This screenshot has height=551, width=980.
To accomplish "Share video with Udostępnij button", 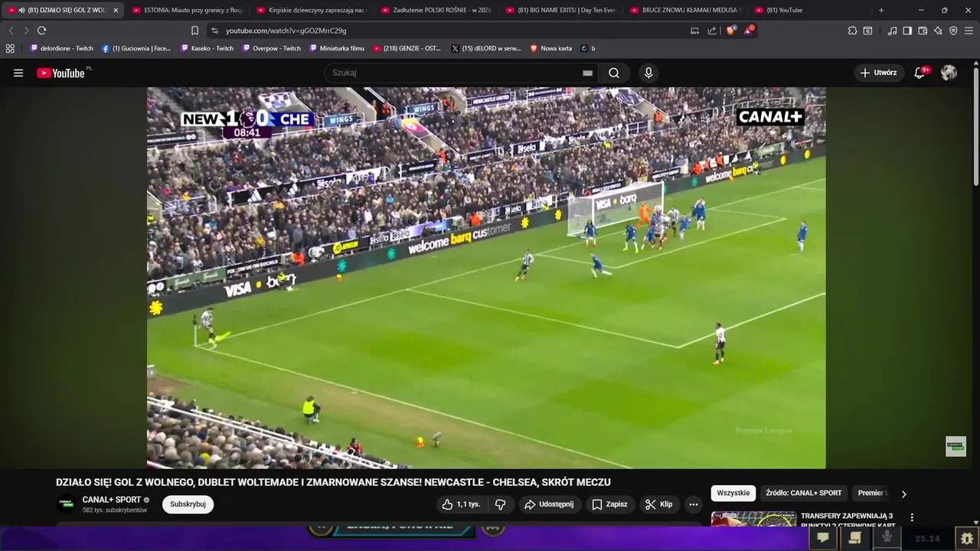I will tap(549, 504).
